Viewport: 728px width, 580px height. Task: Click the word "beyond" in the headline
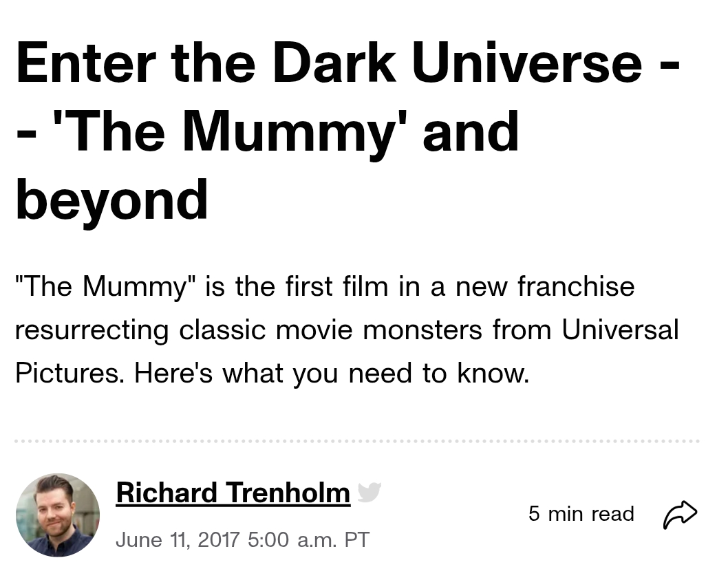(111, 198)
